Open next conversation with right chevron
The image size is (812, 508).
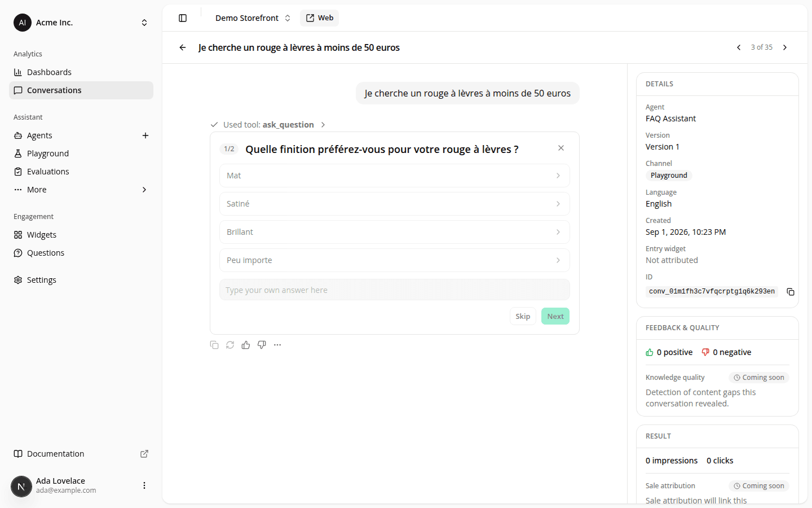785,47
